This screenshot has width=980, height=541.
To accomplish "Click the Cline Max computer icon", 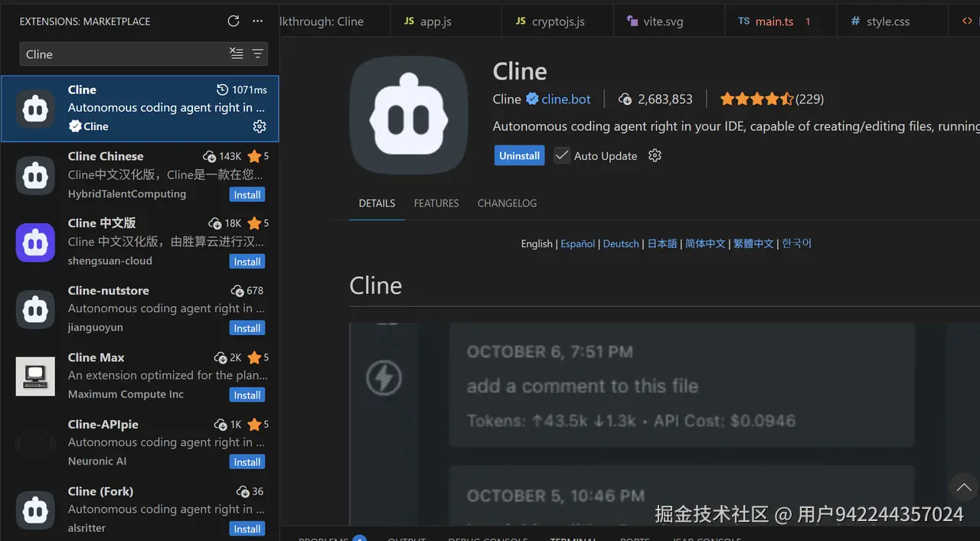I will tap(35, 376).
